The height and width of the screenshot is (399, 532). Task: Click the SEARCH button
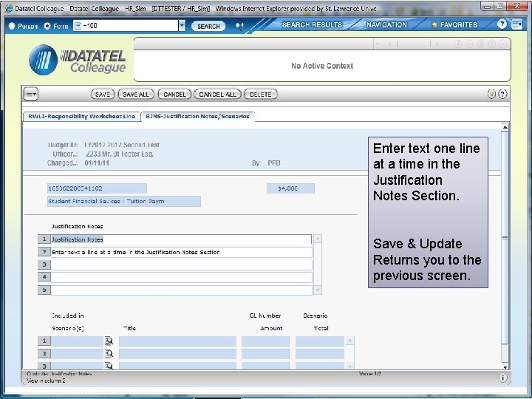(x=208, y=26)
